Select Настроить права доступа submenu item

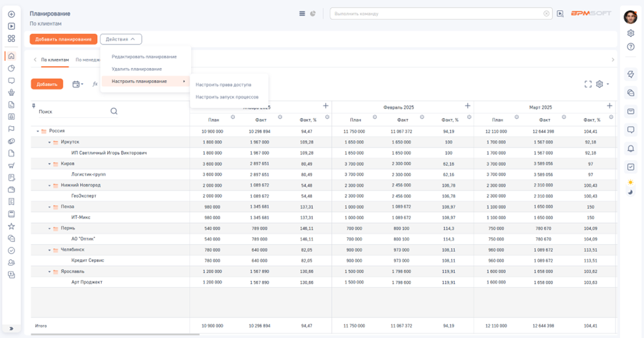(223, 85)
